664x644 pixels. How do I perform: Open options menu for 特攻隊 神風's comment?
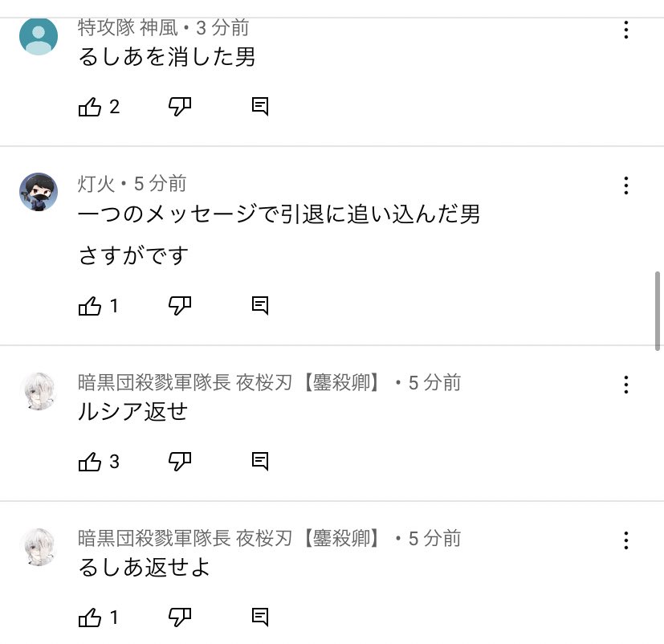625,31
